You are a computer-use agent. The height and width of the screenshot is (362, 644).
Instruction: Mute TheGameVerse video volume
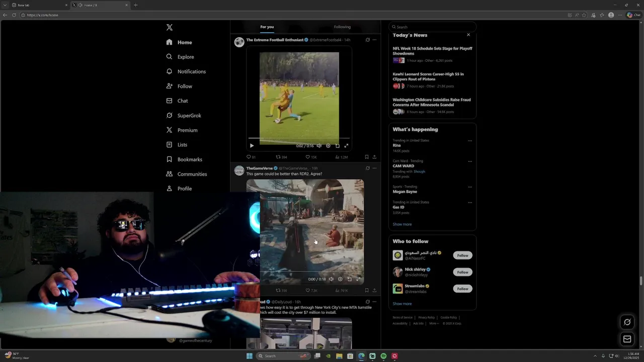coord(331,279)
